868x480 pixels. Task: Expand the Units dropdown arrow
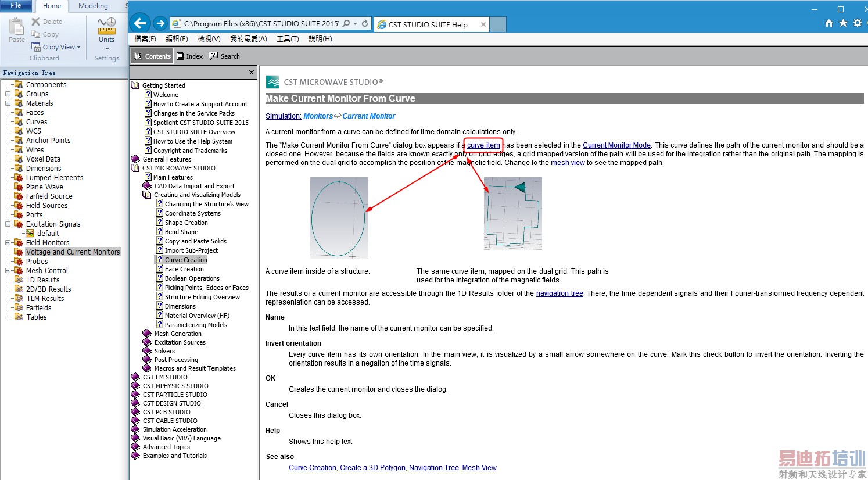(107, 49)
